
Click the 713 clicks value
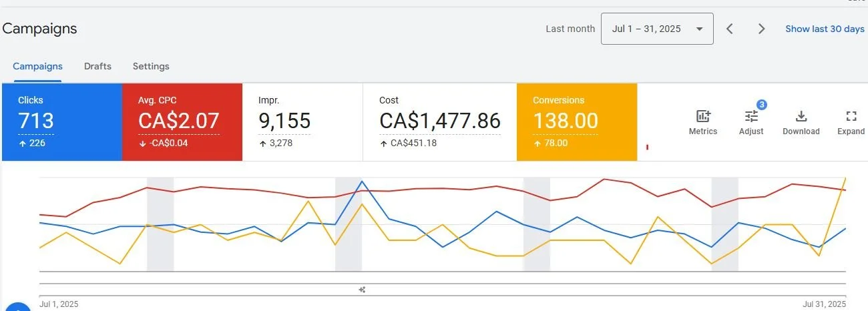point(36,121)
